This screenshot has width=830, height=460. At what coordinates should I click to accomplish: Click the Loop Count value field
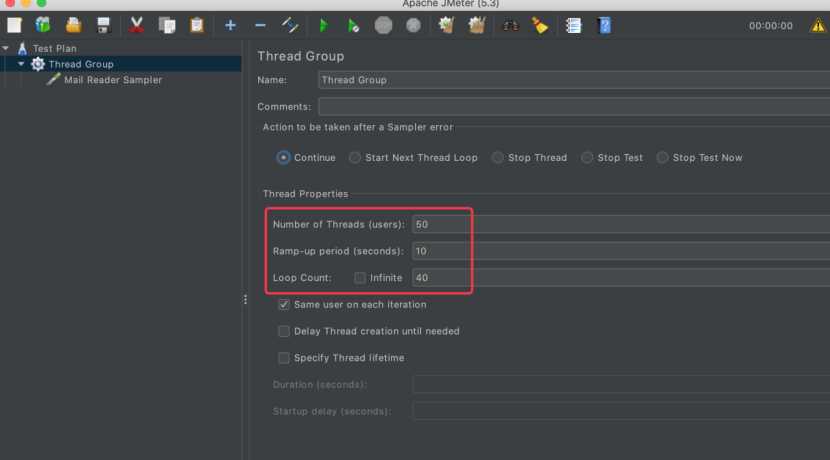[621, 278]
